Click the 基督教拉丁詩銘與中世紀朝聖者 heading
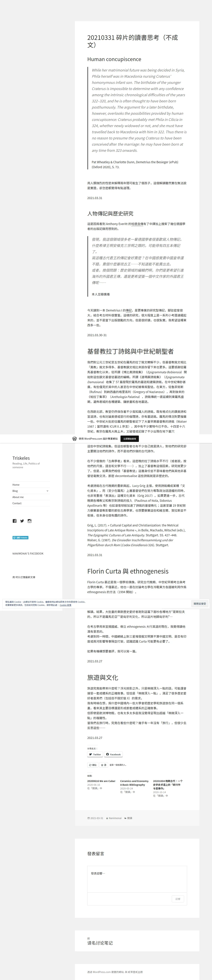The height and width of the screenshot is (980, 212). 131,351
